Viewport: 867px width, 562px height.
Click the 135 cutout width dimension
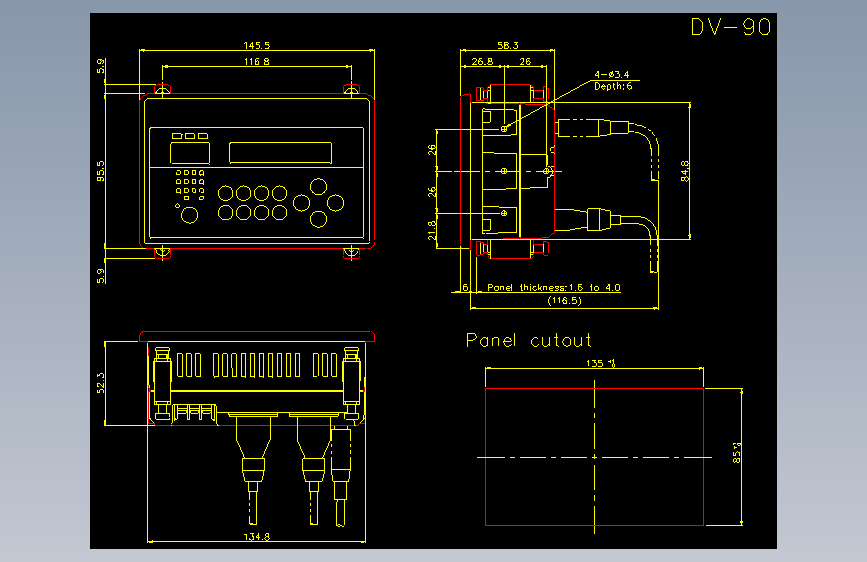(600, 363)
